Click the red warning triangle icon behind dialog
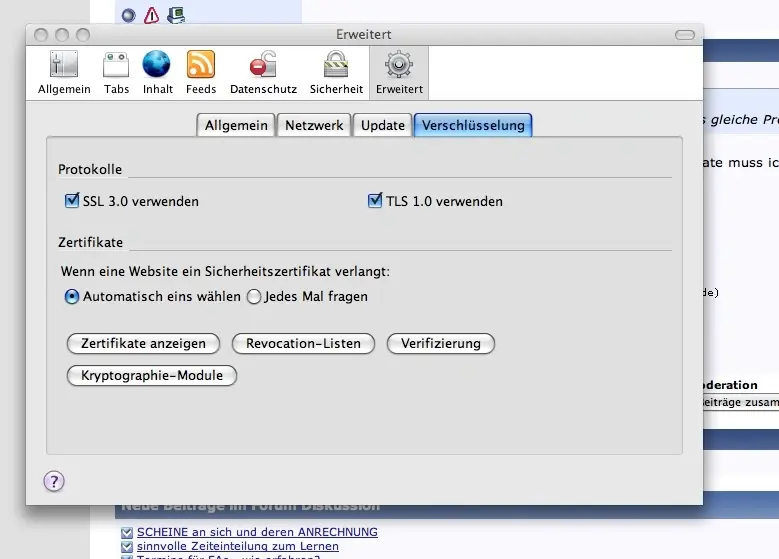This screenshot has height=559, width=779. 152,15
